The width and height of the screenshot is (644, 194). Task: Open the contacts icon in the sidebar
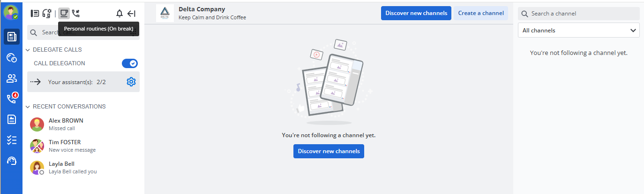[11, 78]
